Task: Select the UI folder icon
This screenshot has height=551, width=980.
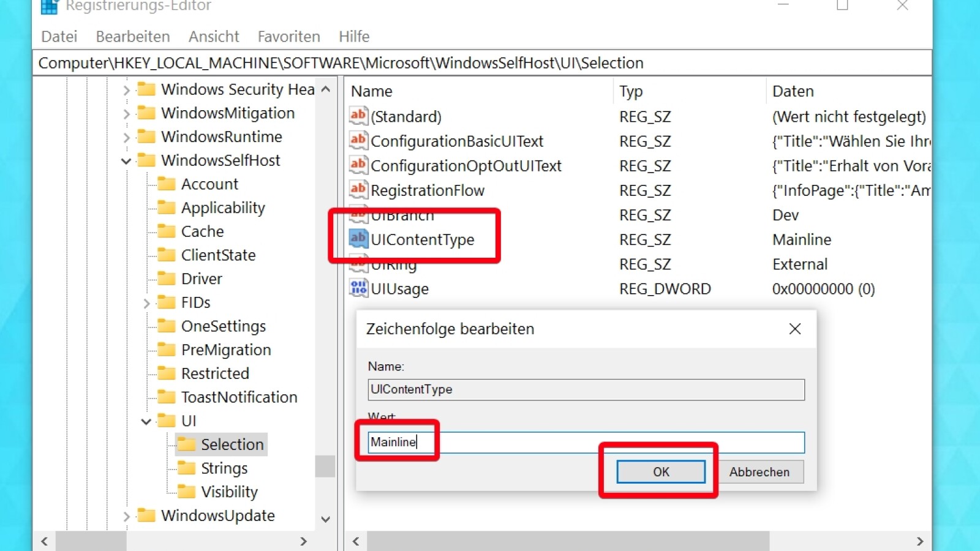Action: click(x=167, y=421)
